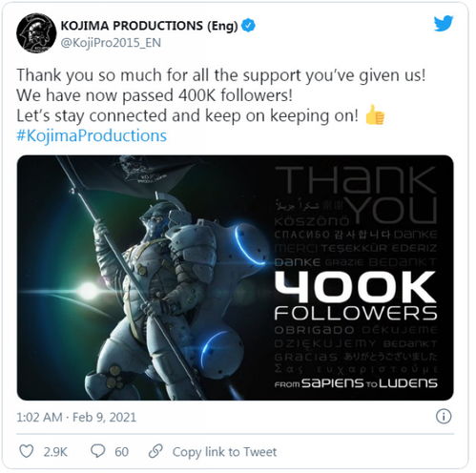Select Copy link to Tweet
This screenshot has width=476, height=473.
(x=224, y=452)
